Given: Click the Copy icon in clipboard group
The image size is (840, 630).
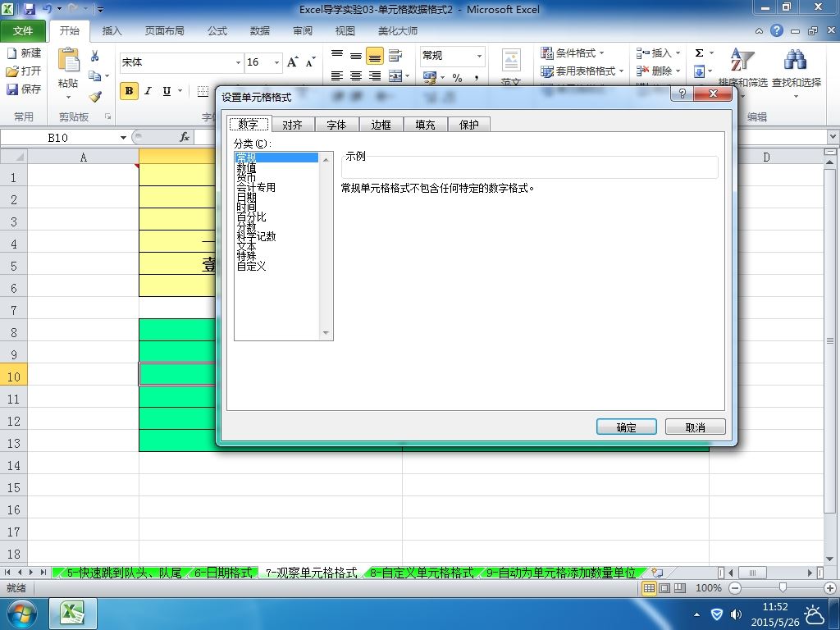Looking at the screenshot, I should (x=95, y=76).
